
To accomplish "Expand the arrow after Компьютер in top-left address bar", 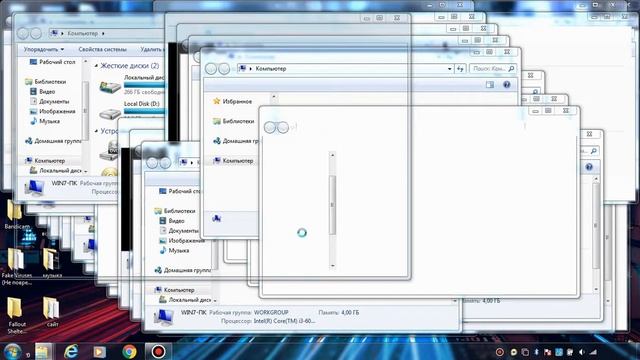I will [103, 33].
